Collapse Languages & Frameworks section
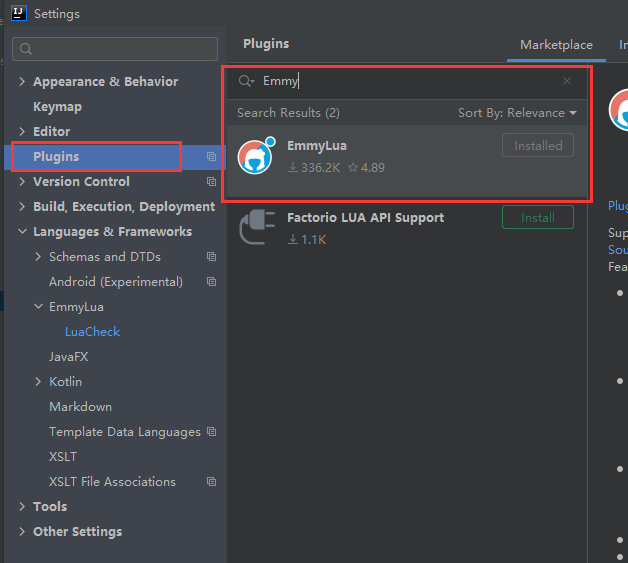Viewport: 628px width, 563px height. point(22,231)
